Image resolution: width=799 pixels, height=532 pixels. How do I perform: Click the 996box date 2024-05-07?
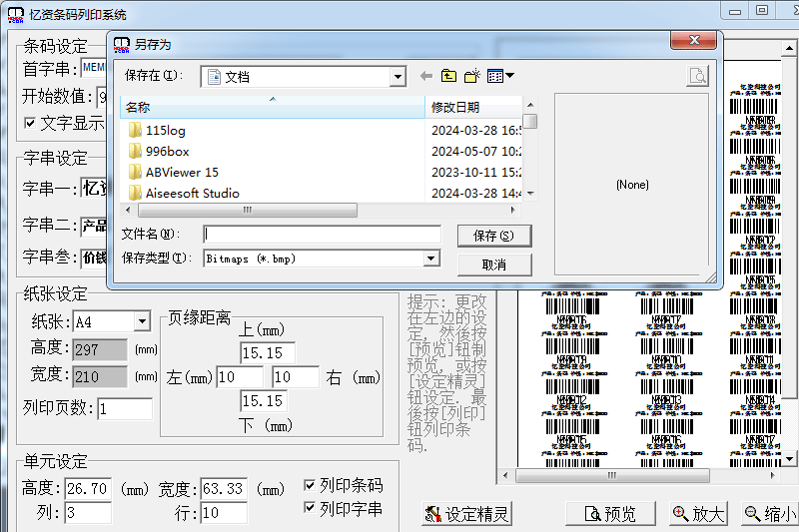[x=476, y=151]
